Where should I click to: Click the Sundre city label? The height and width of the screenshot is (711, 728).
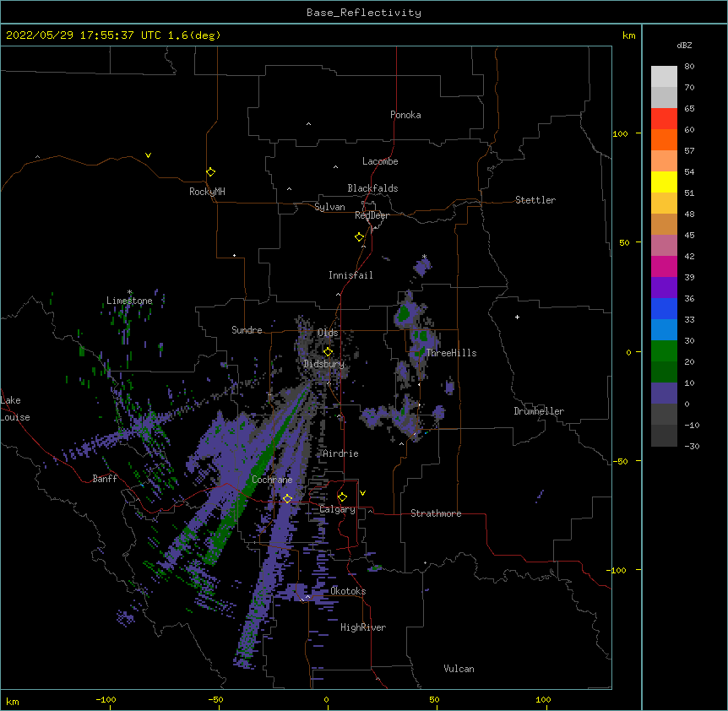[247, 330]
